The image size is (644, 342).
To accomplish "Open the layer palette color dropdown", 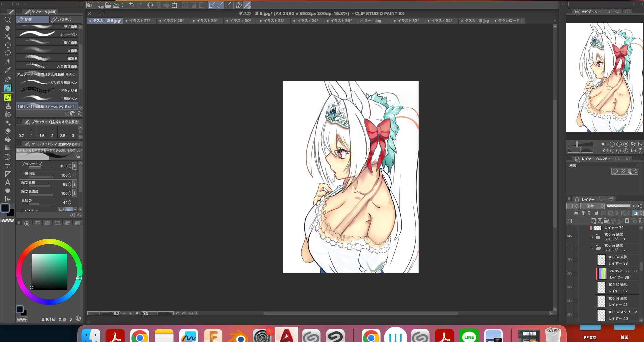I will point(572,206).
